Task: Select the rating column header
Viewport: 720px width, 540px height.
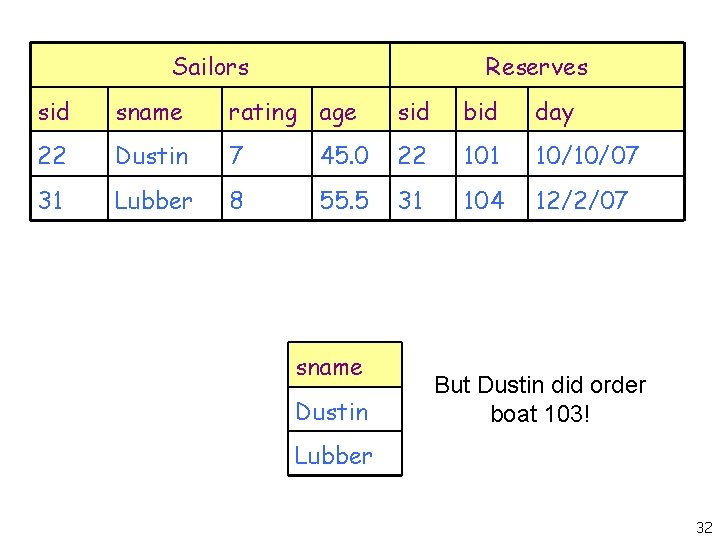Action: click(x=262, y=112)
